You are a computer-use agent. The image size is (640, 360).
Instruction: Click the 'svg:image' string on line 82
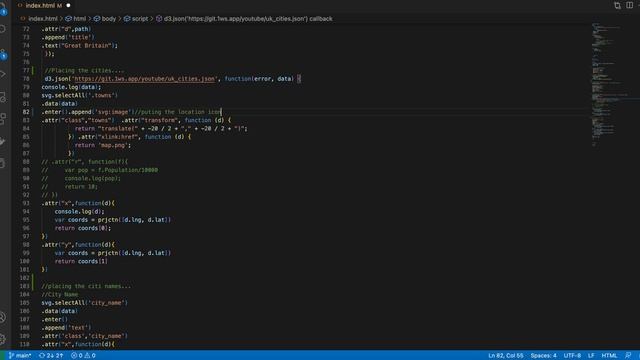click(x=112, y=112)
